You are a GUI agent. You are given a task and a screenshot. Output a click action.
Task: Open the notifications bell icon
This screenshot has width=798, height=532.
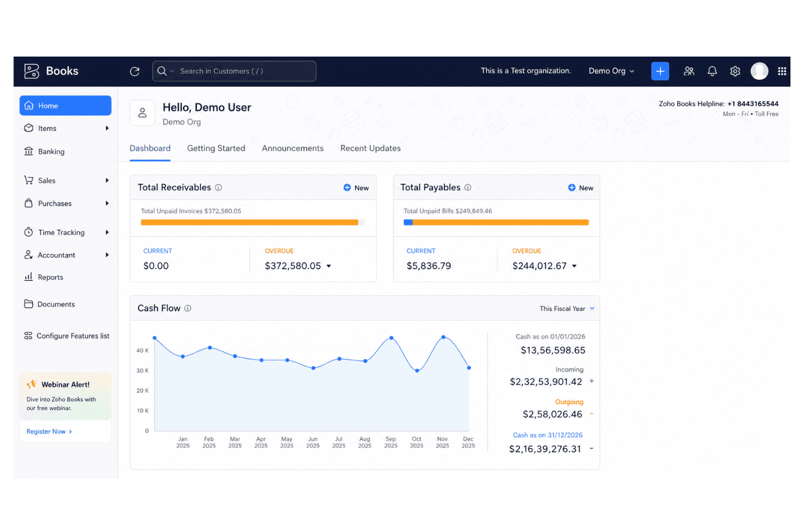tap(712, 71)
